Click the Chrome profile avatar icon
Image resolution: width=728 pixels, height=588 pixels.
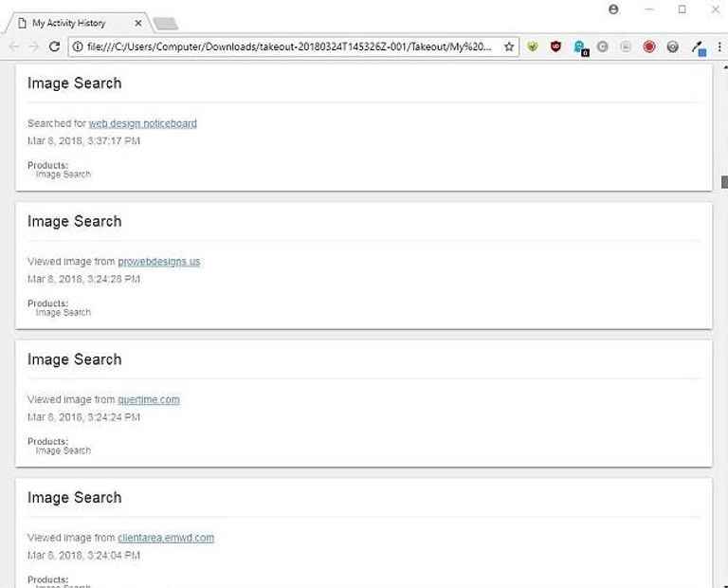613,9
